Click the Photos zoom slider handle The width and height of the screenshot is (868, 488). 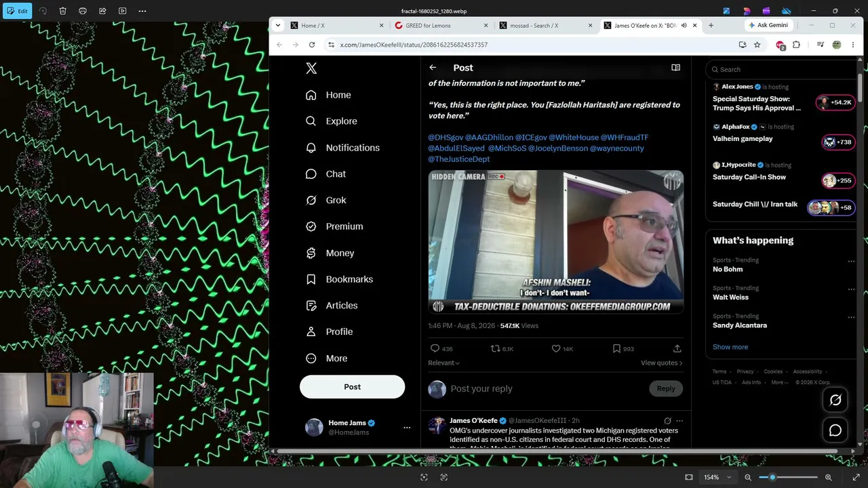772,477
